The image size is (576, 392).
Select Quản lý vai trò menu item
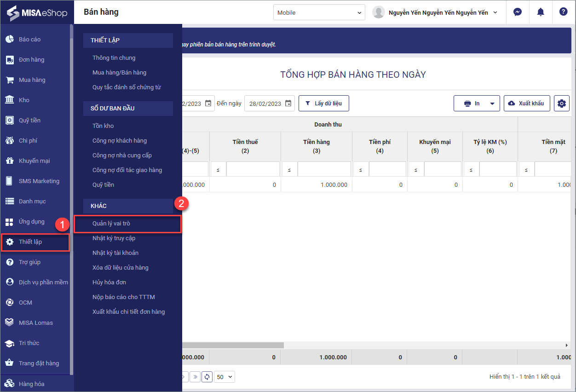click(111, 224)
